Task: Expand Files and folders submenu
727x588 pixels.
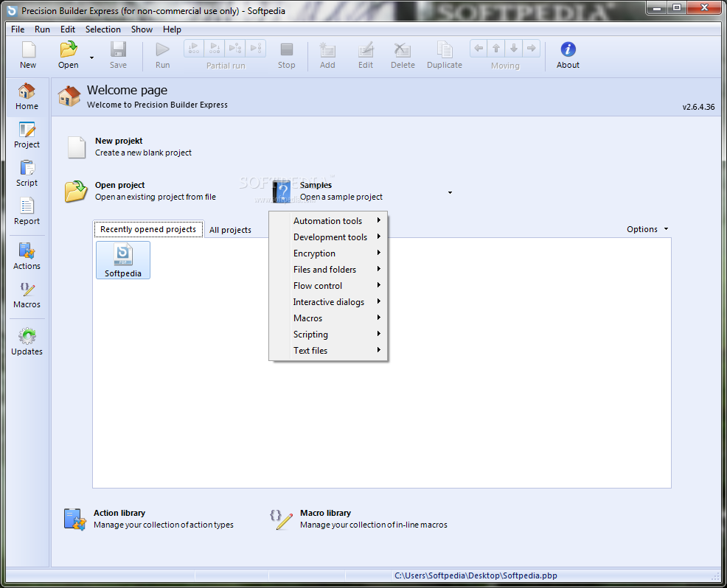Action: coord(328,270)
